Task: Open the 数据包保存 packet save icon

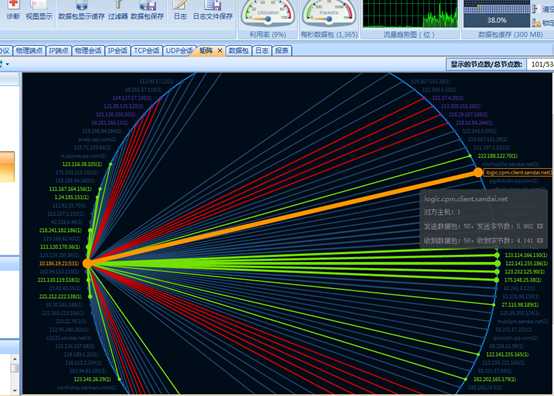Action: click(147, 10)
